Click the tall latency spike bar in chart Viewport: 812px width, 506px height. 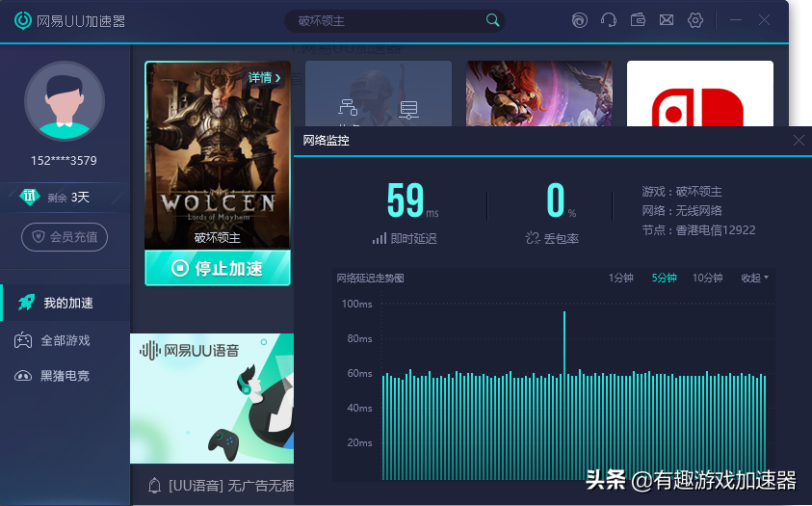563,394
